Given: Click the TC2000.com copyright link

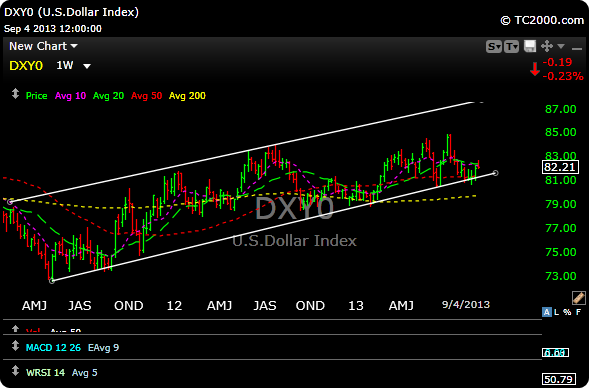Looking at the screenshot, I should click(x=542, y=20).
